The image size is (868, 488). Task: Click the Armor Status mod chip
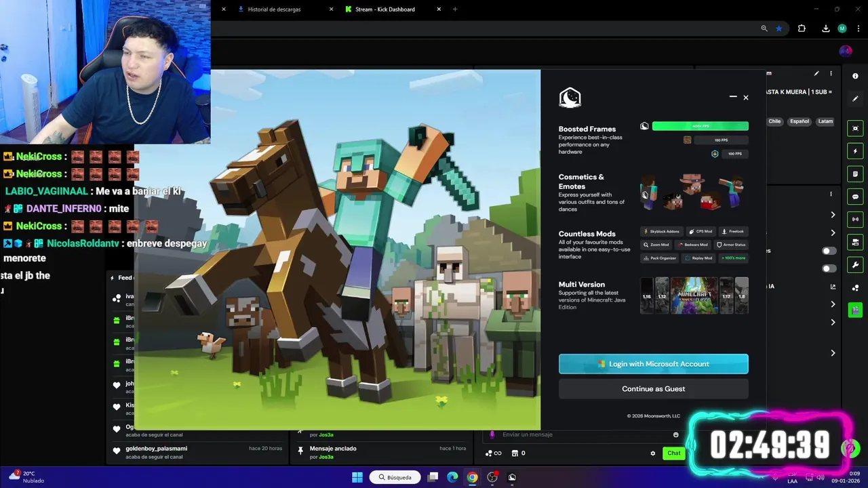coord(731,245)
